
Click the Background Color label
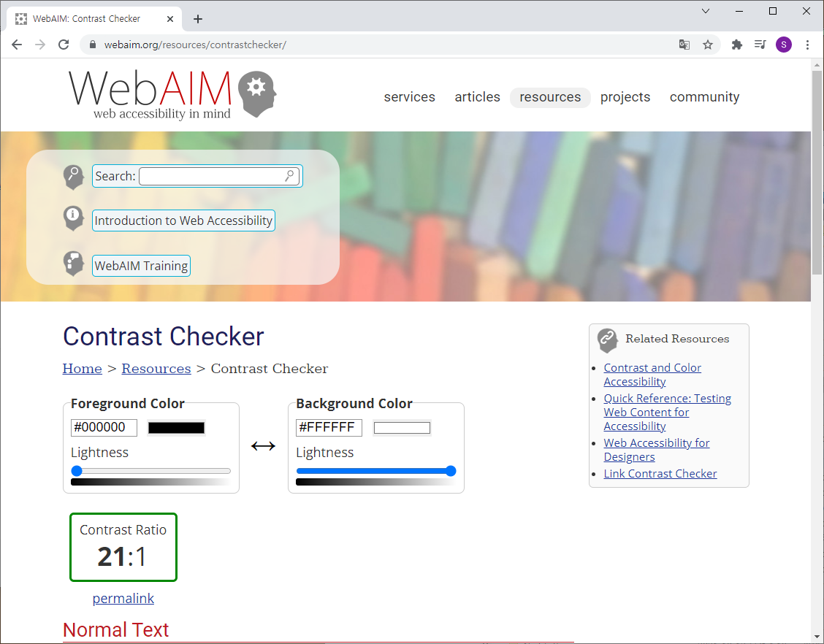click(x=354, y=404)
